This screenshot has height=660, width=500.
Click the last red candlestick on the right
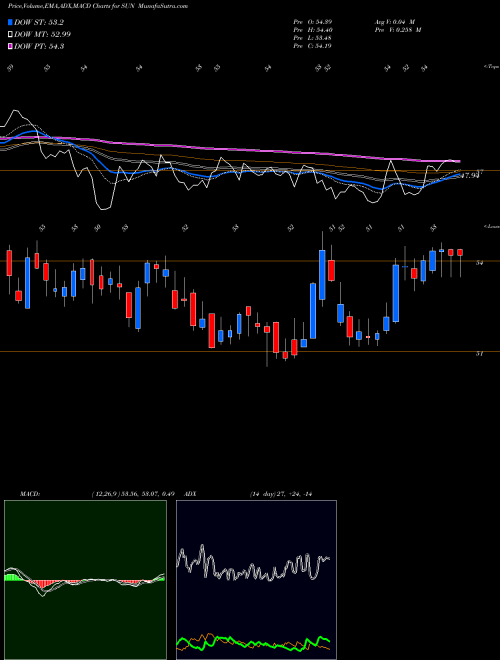click(x=460, y=253)
